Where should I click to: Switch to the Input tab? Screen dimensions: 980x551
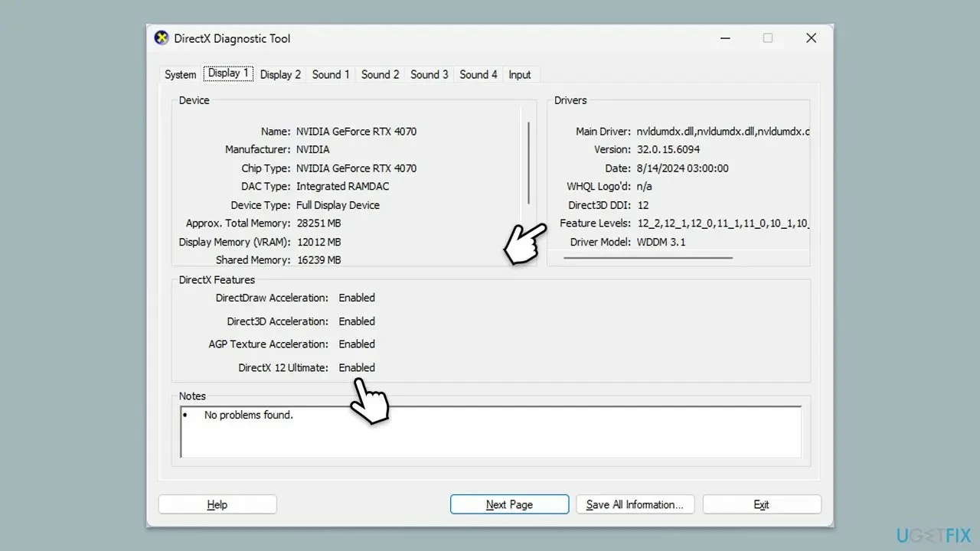[520, 74]
